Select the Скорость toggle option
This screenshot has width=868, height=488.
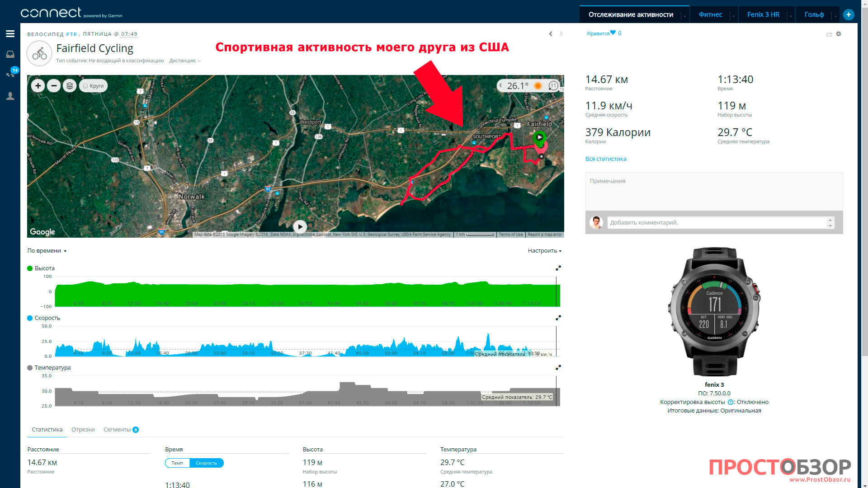[207, 463]
